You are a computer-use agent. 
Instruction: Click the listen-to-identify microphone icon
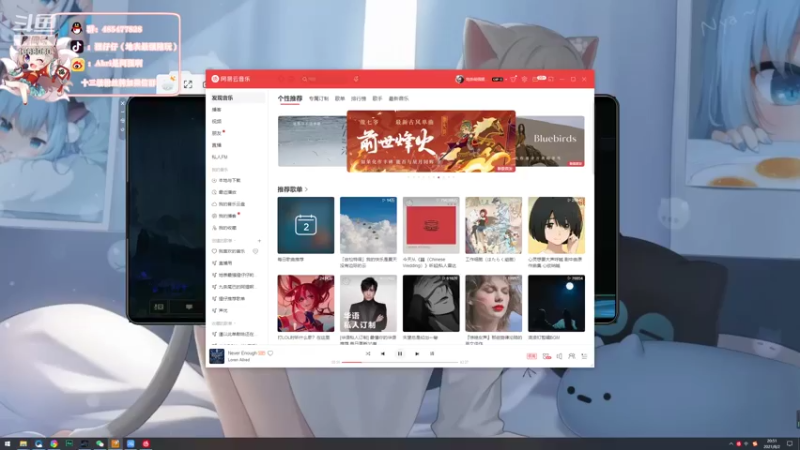[356, 79]
